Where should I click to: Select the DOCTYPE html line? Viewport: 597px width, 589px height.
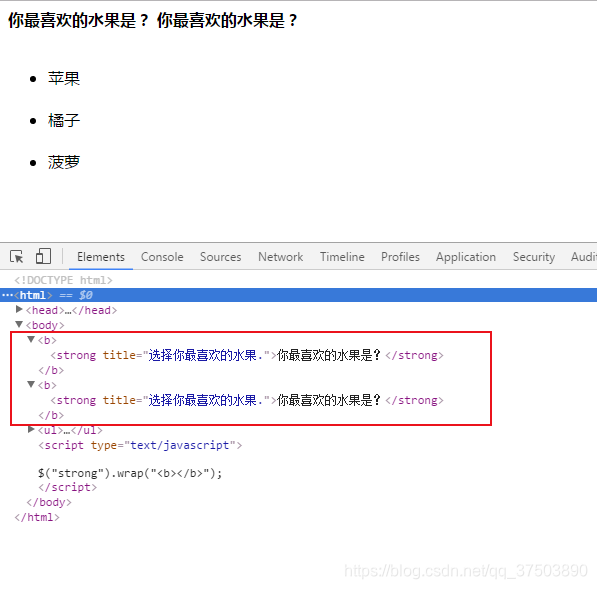63,280
